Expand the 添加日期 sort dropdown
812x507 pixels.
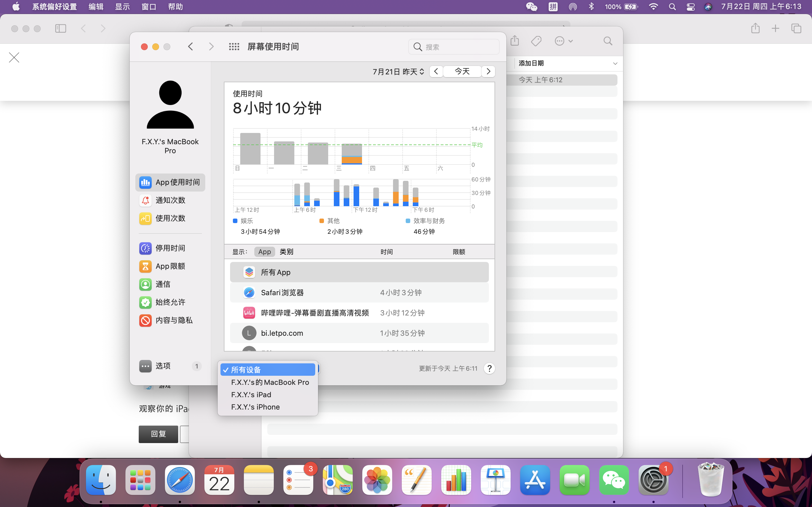pos(615,63)
